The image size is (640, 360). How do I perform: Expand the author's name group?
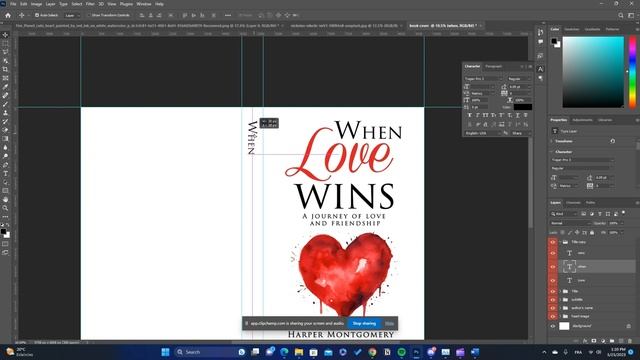tap(560, 308)
